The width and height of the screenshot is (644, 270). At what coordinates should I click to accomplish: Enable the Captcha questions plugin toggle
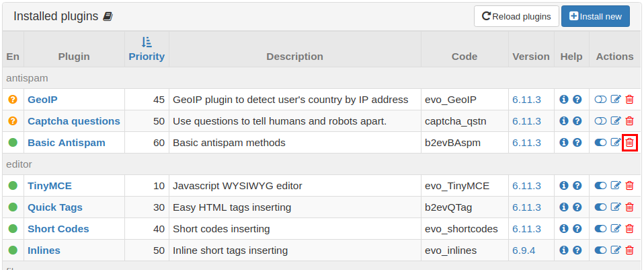click(600, 121)
